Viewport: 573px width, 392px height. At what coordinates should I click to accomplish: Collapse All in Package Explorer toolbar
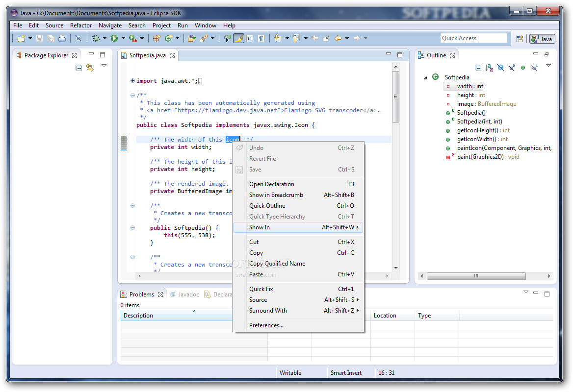point(78,68)
